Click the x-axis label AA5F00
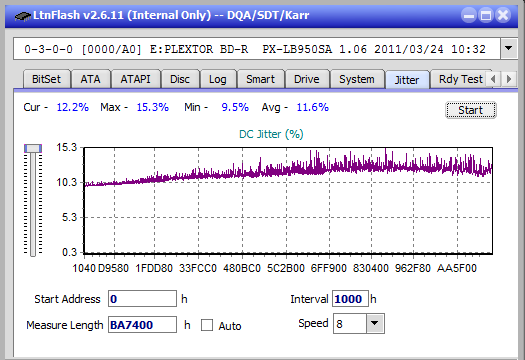 [x=457, y=268]
